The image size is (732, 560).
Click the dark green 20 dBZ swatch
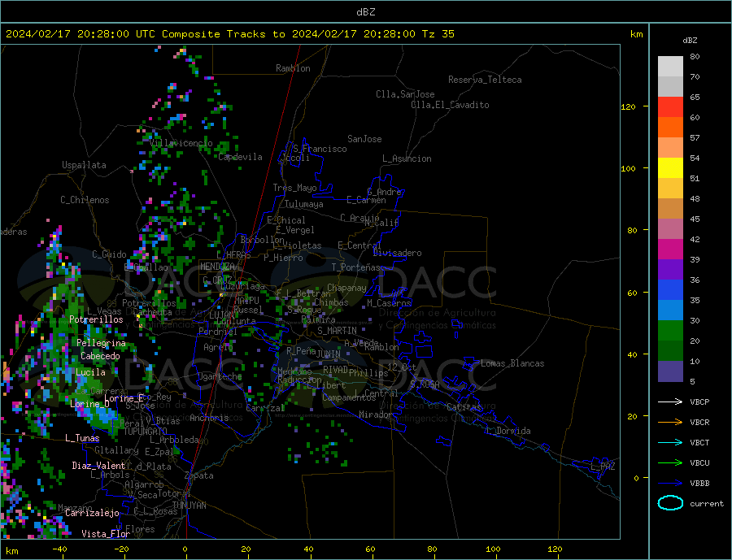[x=670, y=350]
